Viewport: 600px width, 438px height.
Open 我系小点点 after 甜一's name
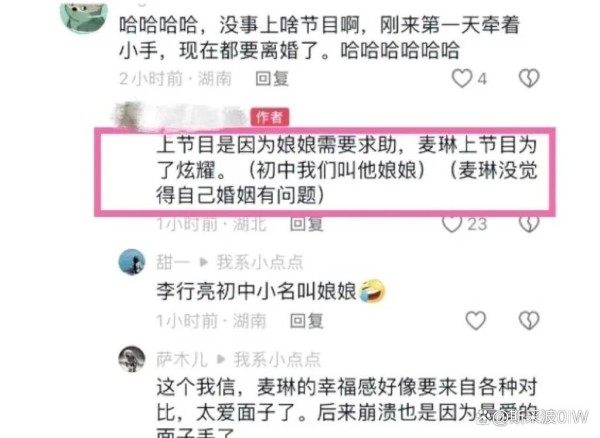[260, 262]
